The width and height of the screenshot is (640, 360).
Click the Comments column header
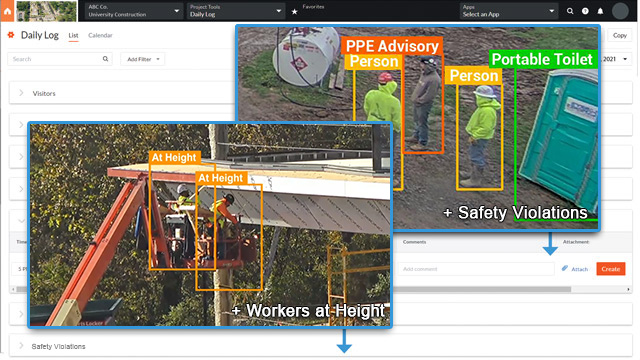click(x=414, y=242)
